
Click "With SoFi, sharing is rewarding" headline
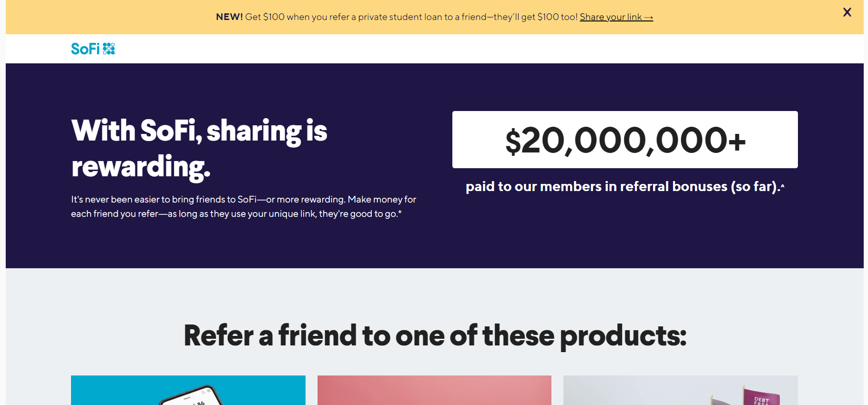[x=199, y=148]
